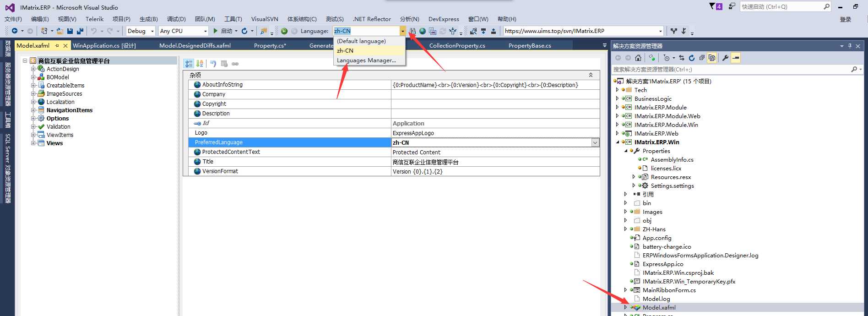Screen dimensions: 868x316
Task: Expand the Model.xafml file node
Action: coord(625,307)
